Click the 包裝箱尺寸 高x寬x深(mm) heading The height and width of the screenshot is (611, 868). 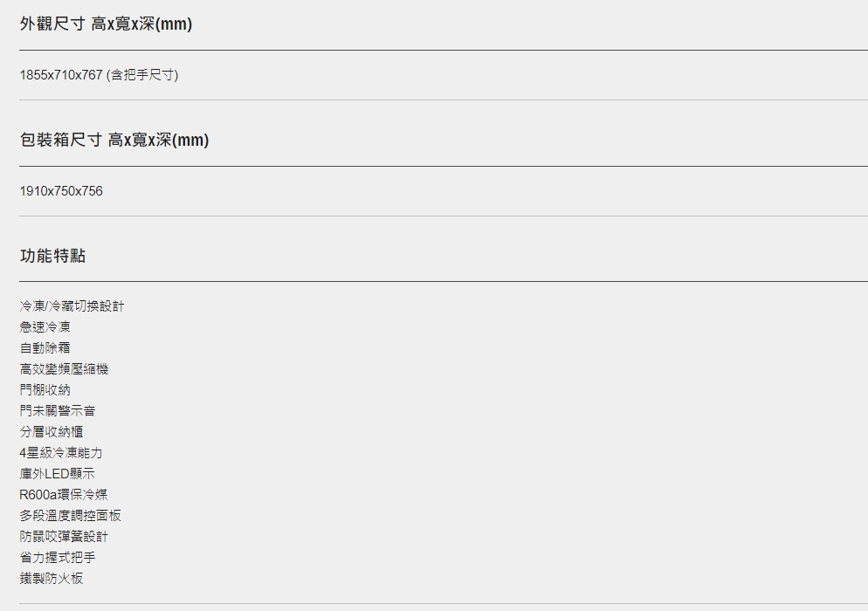click(x=114, y=140)
